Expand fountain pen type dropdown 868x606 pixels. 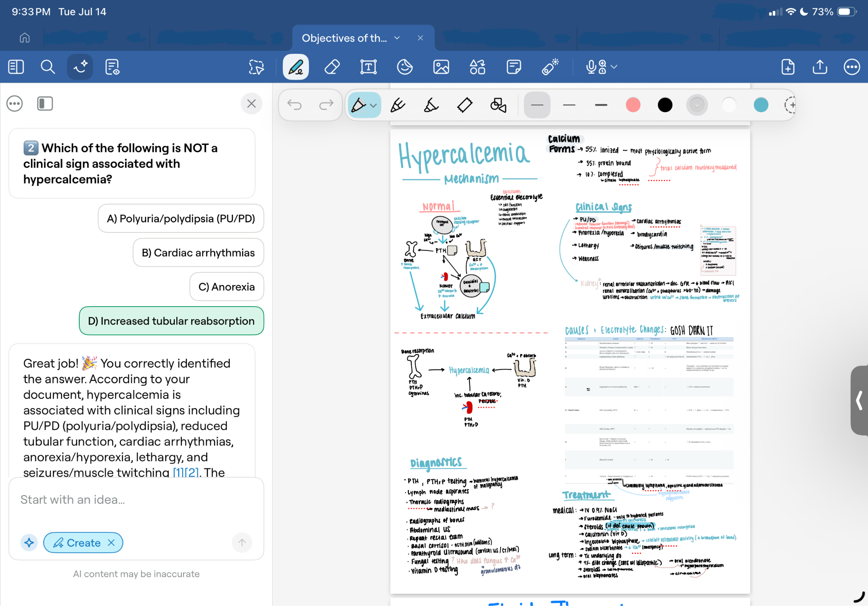(373, 105)
